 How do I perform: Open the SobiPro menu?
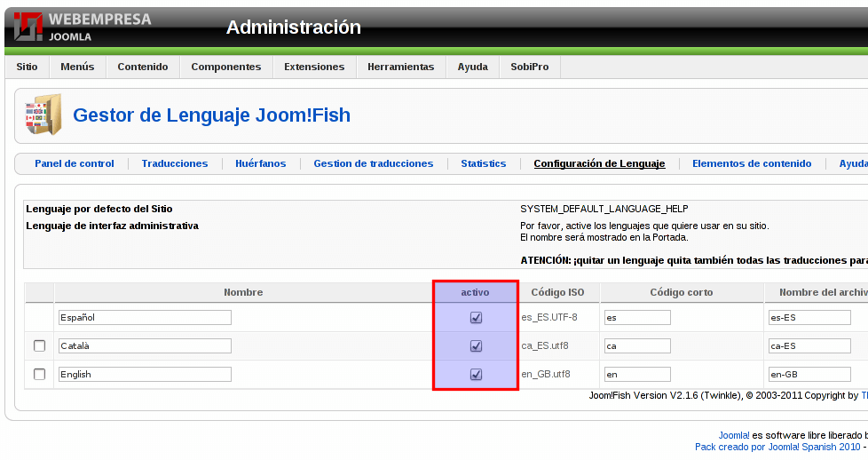pos(530,67)
